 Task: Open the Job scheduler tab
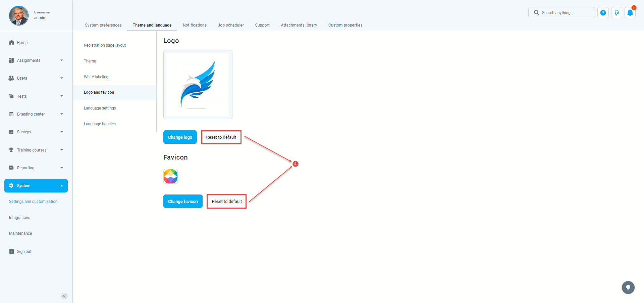[231, 25]
